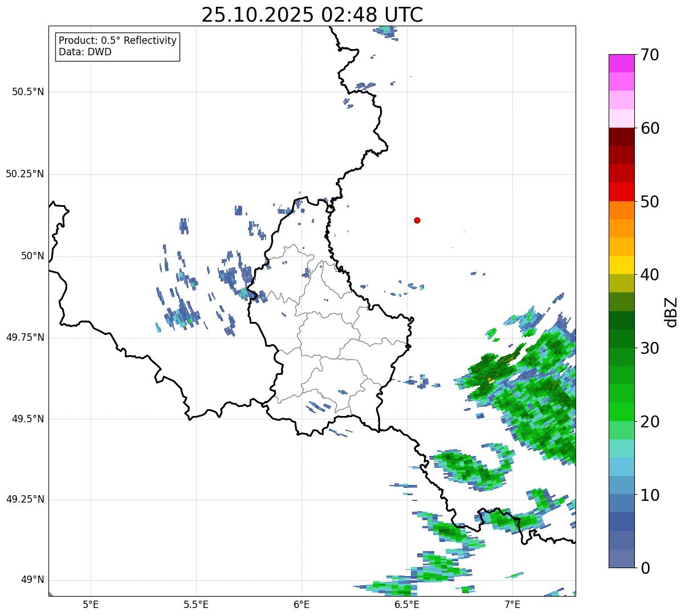Pick the bright green colorbar segment above 20
685x616 pixels.
[x=621, y=412]
